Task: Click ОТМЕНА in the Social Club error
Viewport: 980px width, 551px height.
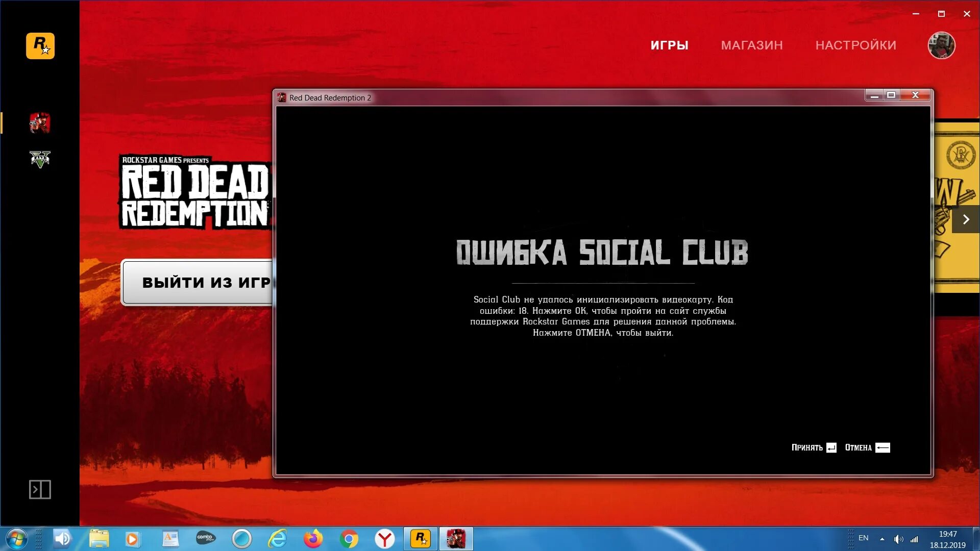Action: [x=868, y=447]
